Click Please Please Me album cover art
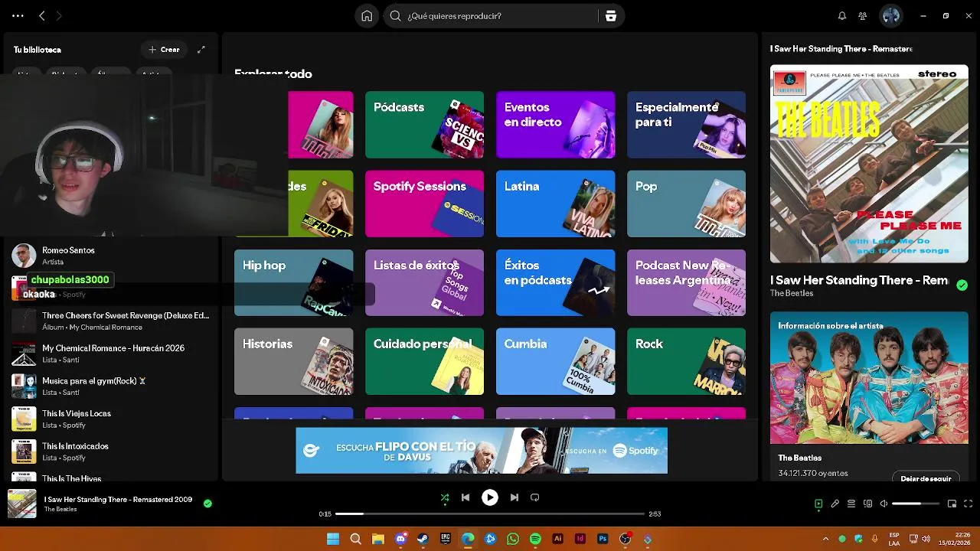 [869, 164]
